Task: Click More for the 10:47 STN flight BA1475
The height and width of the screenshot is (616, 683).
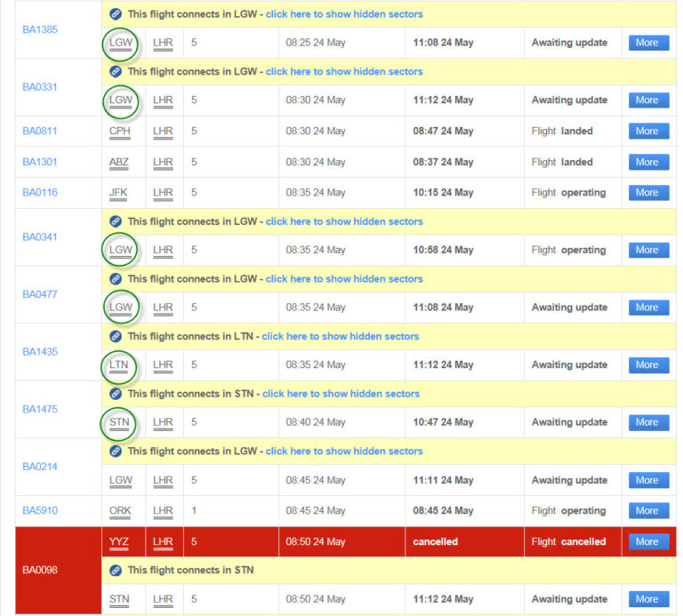Action: tap(648, 422)
